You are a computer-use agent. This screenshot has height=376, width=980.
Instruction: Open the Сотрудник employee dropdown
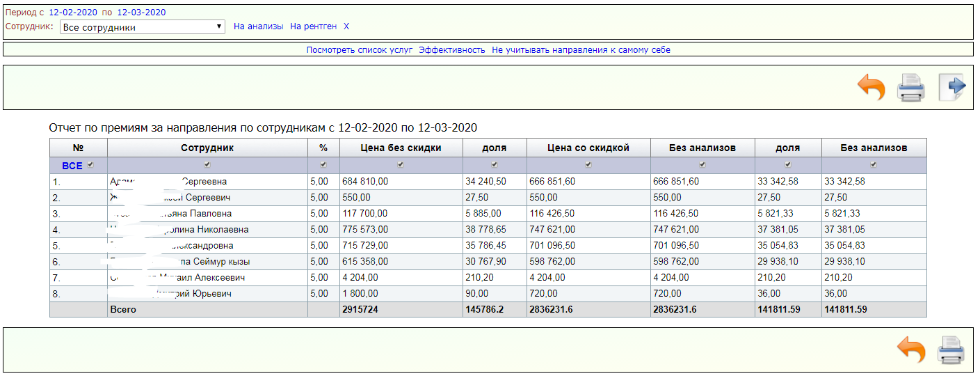coord(142,27)
